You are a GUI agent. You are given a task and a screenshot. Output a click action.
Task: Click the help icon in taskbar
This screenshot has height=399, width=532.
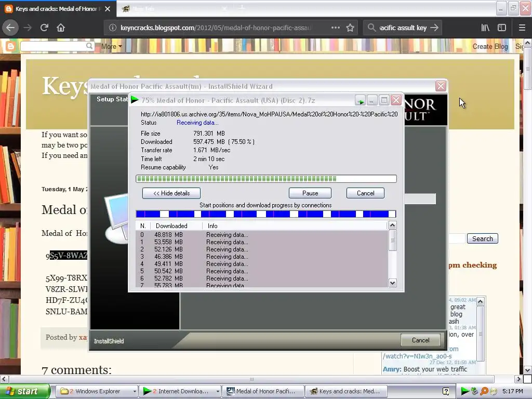(446, 391)
